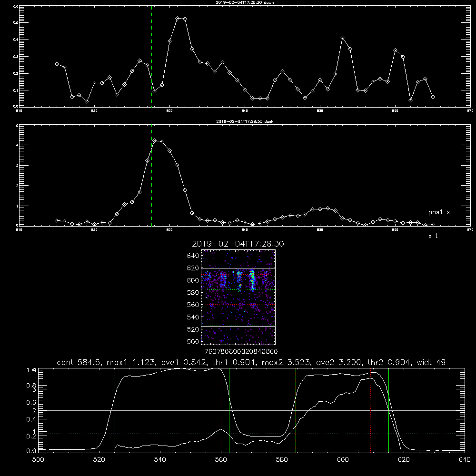This screenshot has height=476, width=476.
Task: Click the '500' label on the bottom plot x-axis
Action: point(38,460)
